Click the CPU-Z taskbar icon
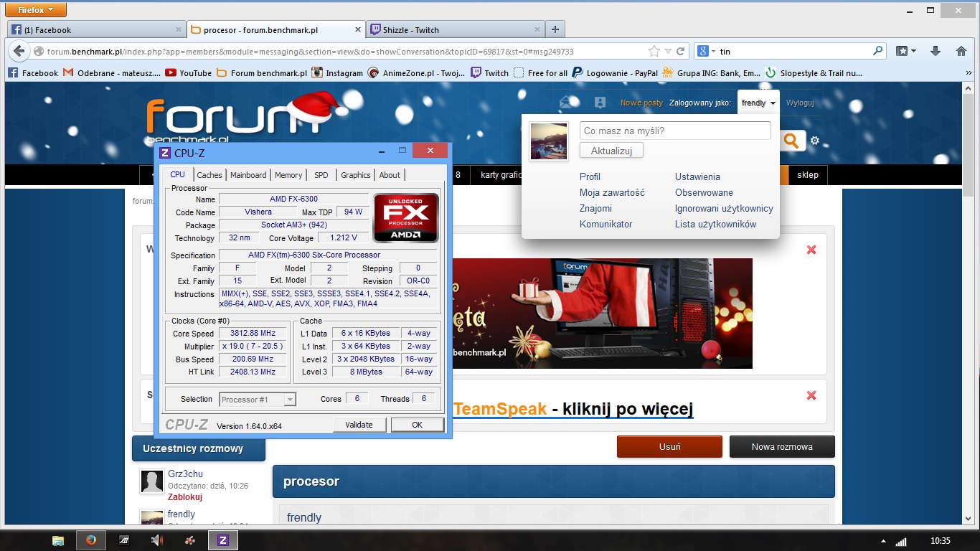Screen dimensions: 980x551 pyautogui.click(x=222, y=540)
